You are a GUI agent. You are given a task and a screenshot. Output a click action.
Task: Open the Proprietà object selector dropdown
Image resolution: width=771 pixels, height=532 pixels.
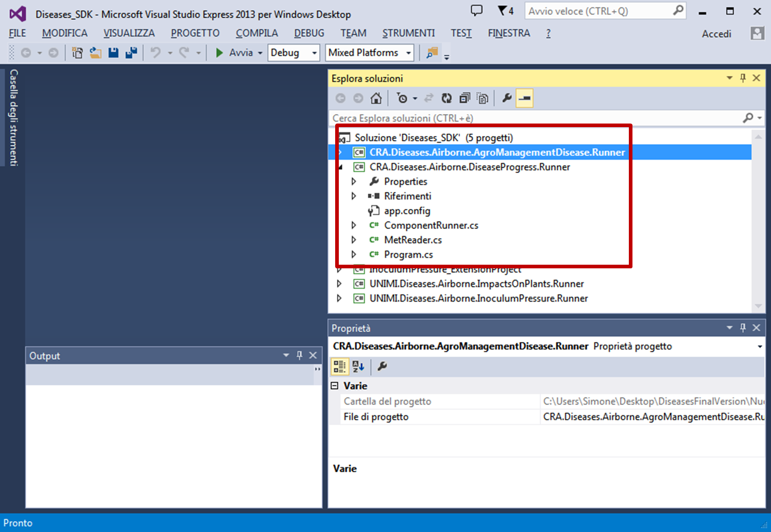[760, 346]
